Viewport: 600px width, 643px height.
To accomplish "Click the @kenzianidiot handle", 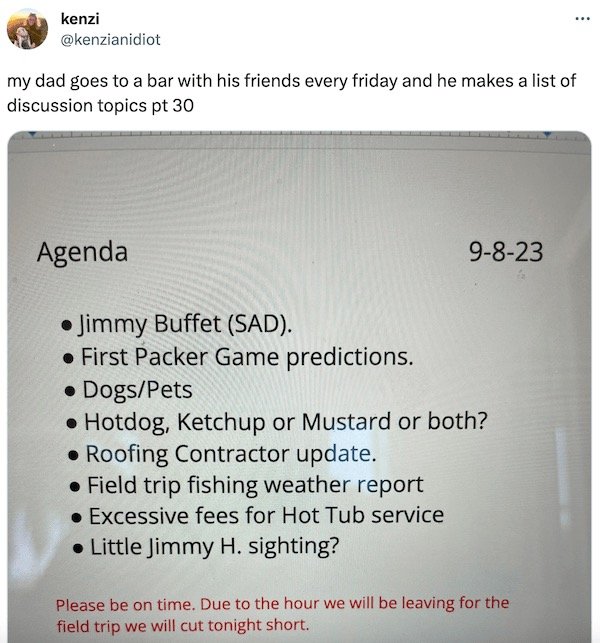I will pyautogui.click(x=110, y=40).
